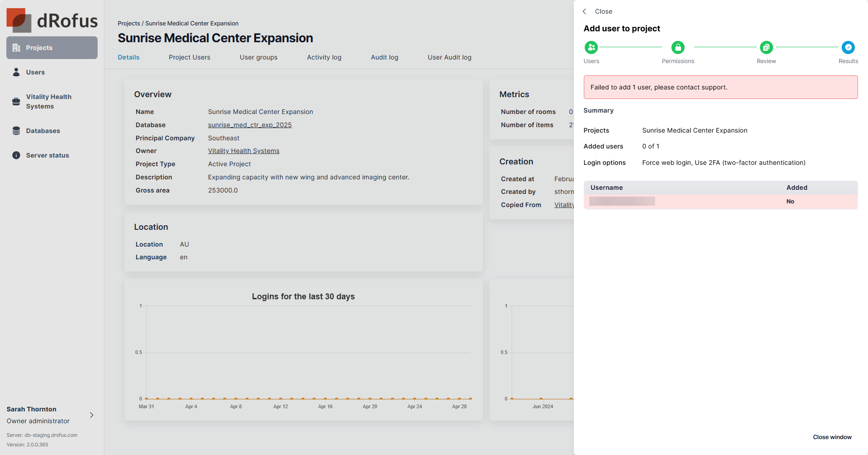Image resolution: width=868 pixels, height=455 pixels.
Task: Click the Permissions lock step icon
Action: (x=678, y=47)
